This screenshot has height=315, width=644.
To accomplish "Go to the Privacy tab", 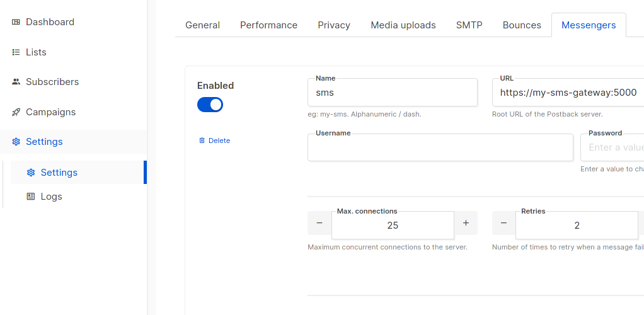I will (334, 25).
